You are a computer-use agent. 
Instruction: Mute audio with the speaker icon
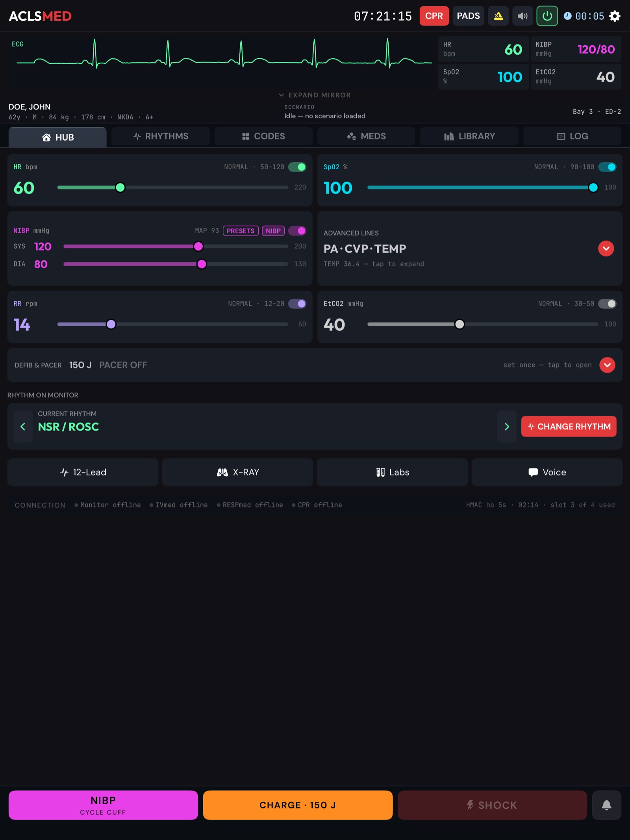(x=523, y=16)
